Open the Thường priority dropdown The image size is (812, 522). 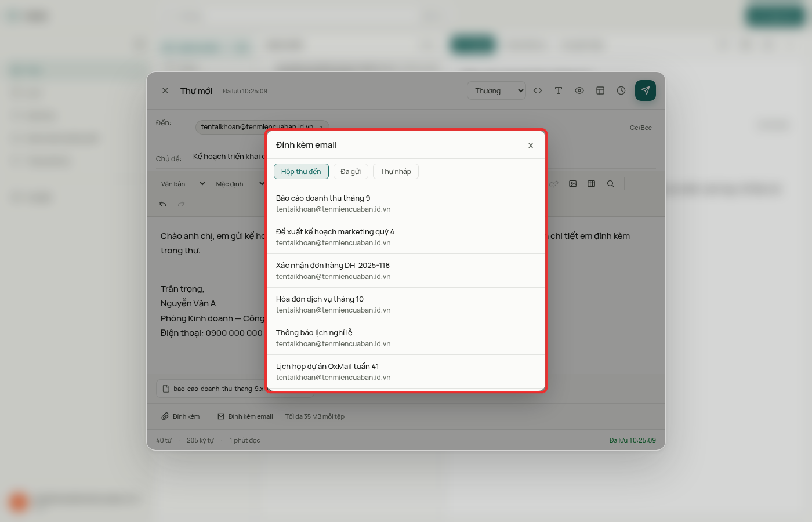tap(496, 90)
